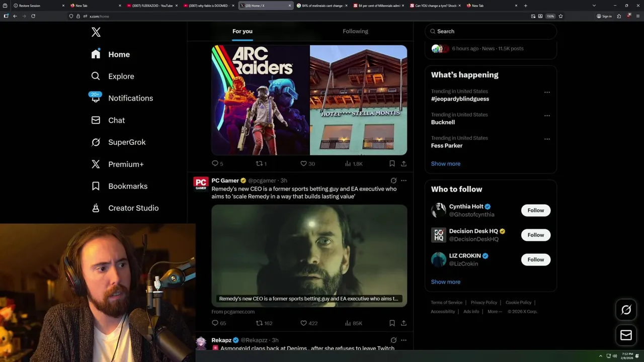Switch to the For you tab
Image resolution: width=644 pixels, height=362 pixels.
[x=243, y=31]
